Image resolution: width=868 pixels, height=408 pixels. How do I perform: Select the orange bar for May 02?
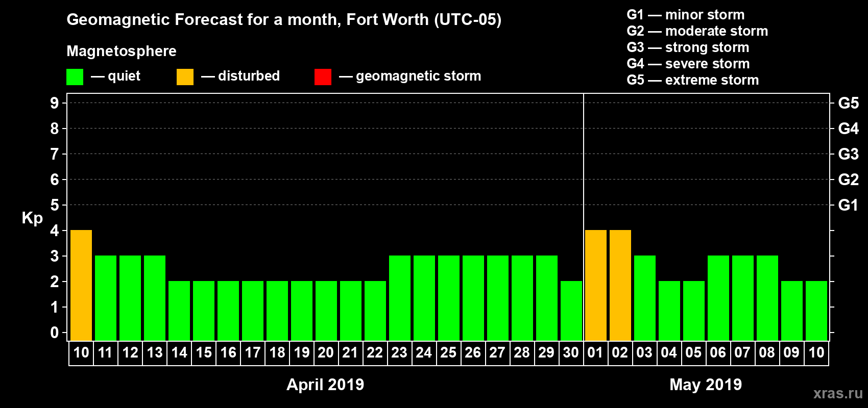click(x=620, y=285)
